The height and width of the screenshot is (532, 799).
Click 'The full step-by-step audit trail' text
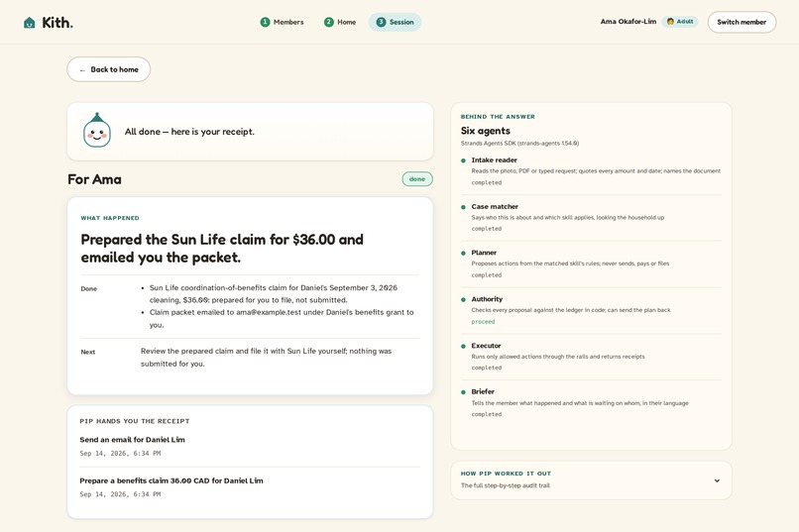506,485
